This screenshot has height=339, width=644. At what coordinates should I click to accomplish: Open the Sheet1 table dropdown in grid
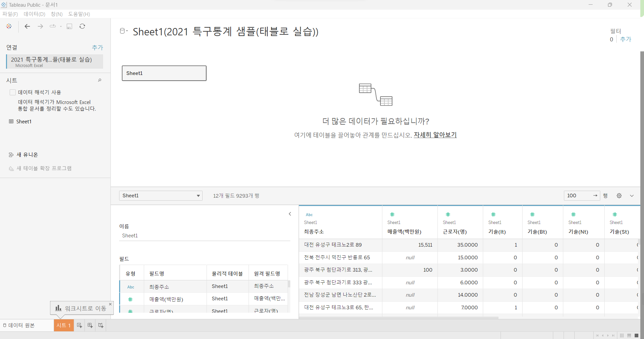(x=161, y=196)
